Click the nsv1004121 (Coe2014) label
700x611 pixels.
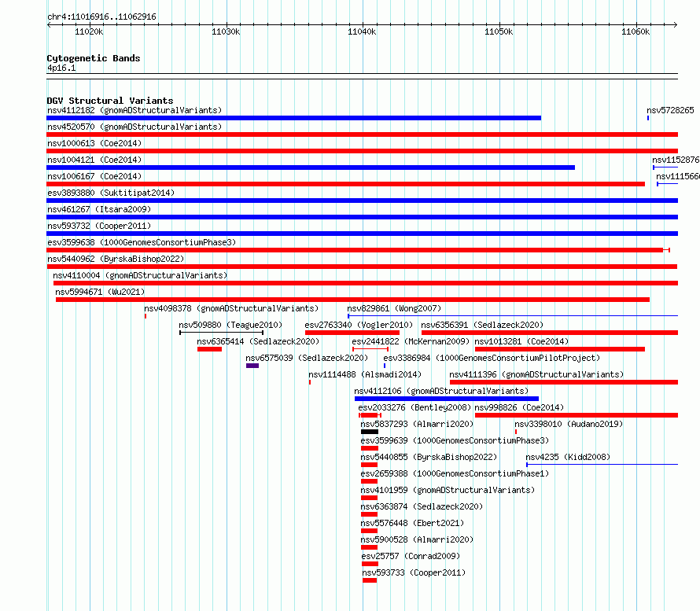click(94, 160)
